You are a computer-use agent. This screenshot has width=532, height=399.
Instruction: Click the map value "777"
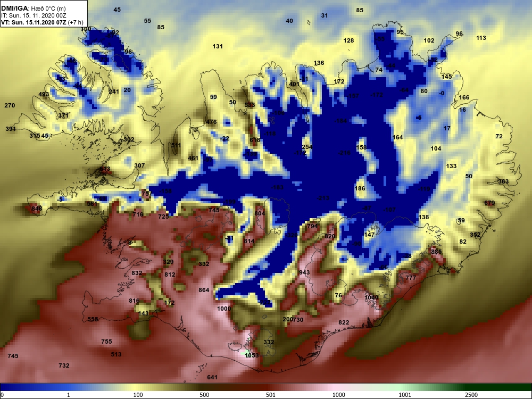click(x=411, y=278)
